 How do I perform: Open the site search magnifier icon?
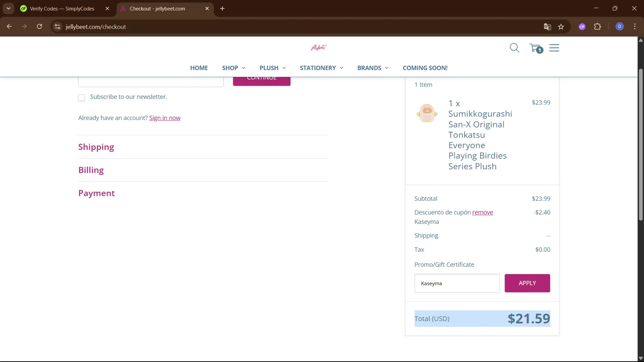514,48
